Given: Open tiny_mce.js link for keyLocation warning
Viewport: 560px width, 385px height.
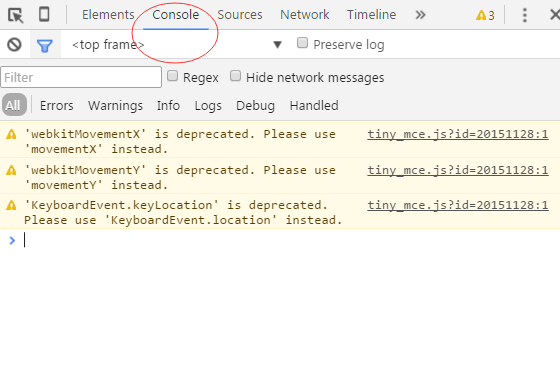Looking at the screenshot, I should point(458,205).
